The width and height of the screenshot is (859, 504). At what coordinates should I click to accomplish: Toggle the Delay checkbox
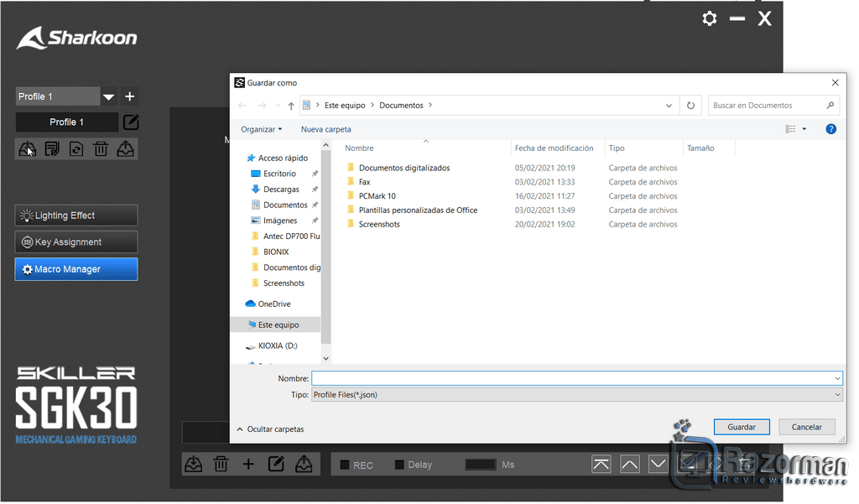coord(399,465)
